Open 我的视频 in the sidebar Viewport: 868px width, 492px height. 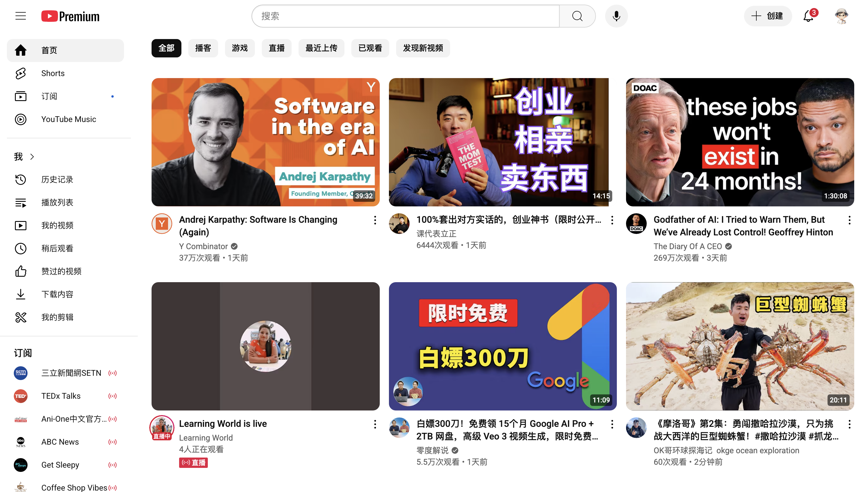click(65, 225)
